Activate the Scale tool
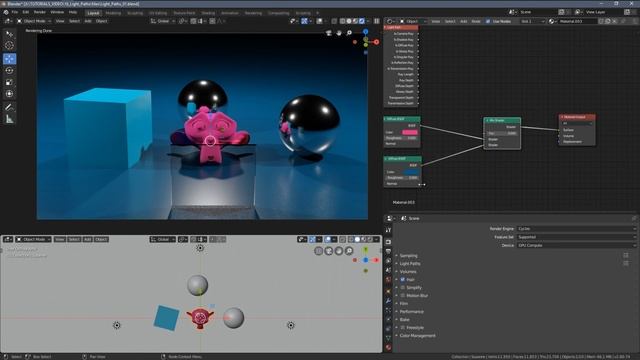This screenshot has width=640, height=360. (9, 82)
